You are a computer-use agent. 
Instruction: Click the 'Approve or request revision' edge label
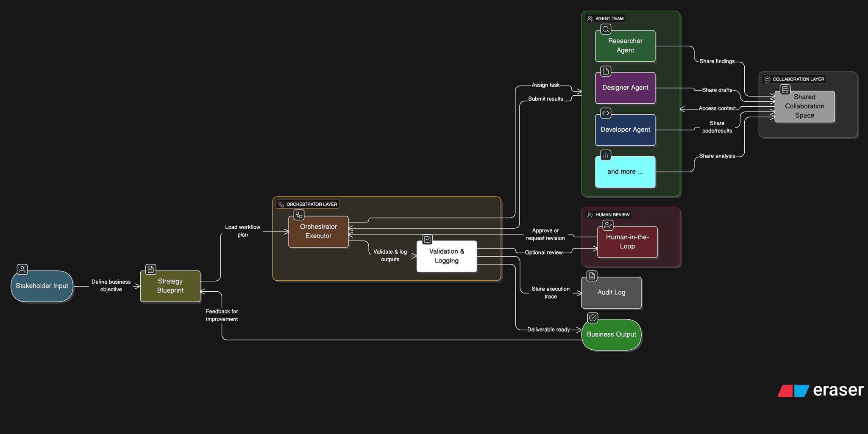pyautogui.click(x=545, y=234)
